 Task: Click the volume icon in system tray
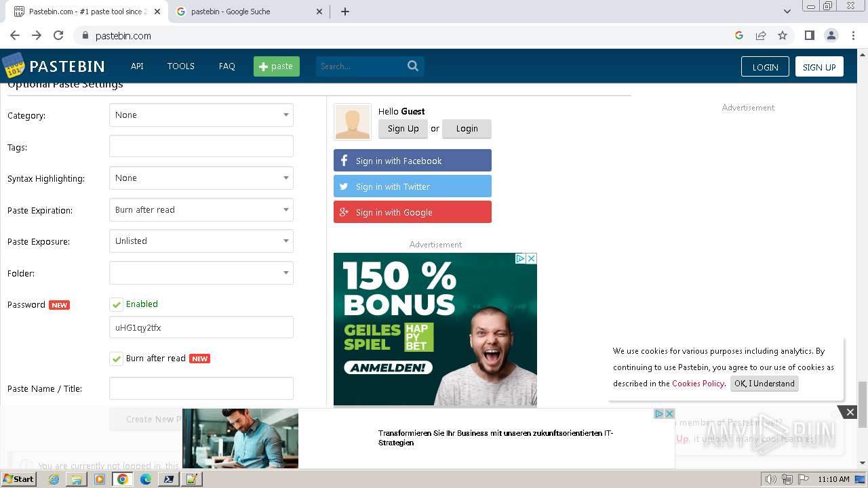point(770,479)
